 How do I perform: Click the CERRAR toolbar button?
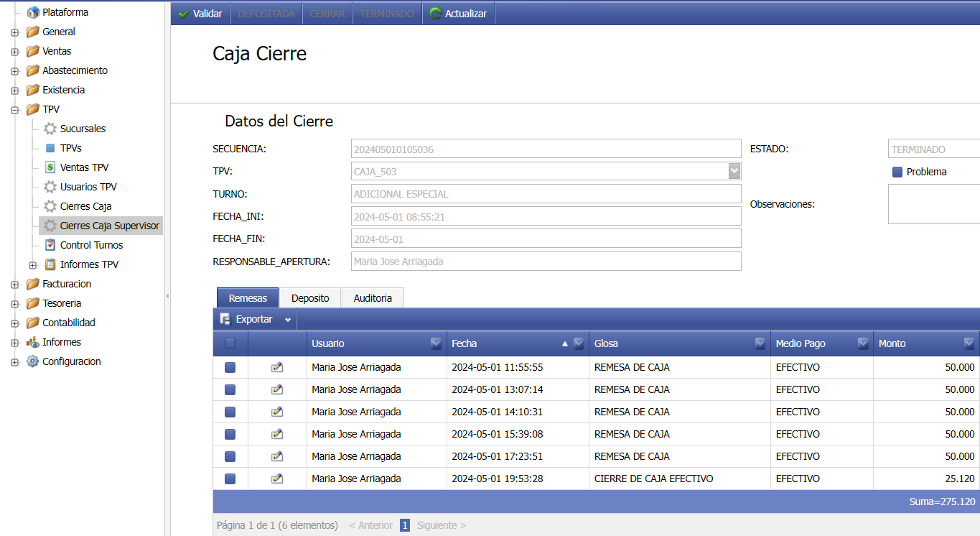point(327,14)
